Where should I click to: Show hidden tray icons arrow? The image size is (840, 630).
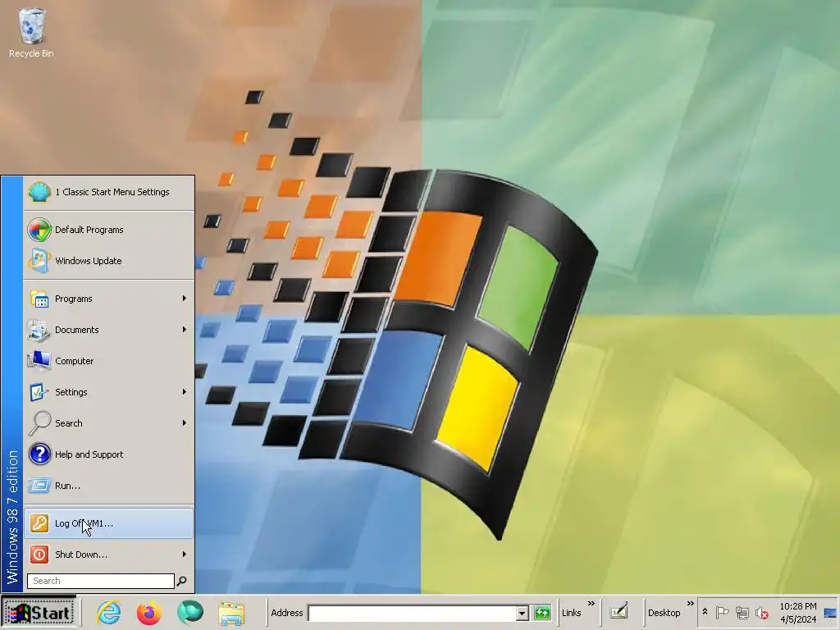(705, 612)
